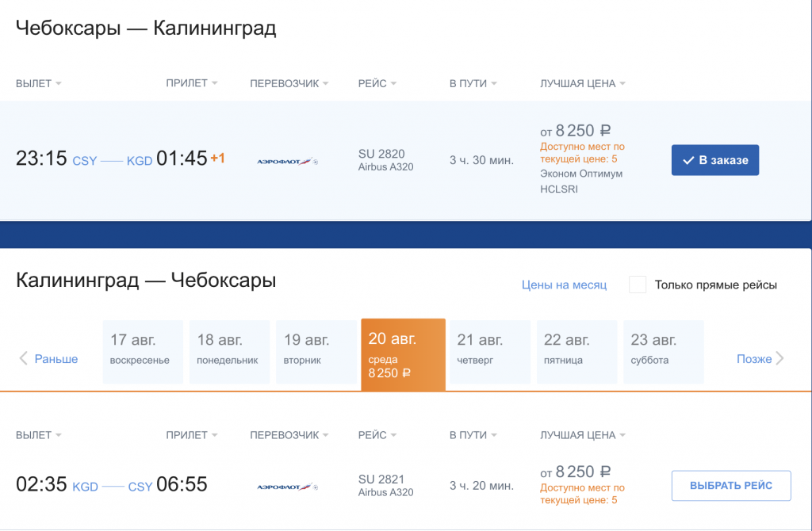Image resolution: width=812 pixels, height=531 pixels.
Task: Sort top flights by 'Перевозчик' column
Action: pos(289,83)
